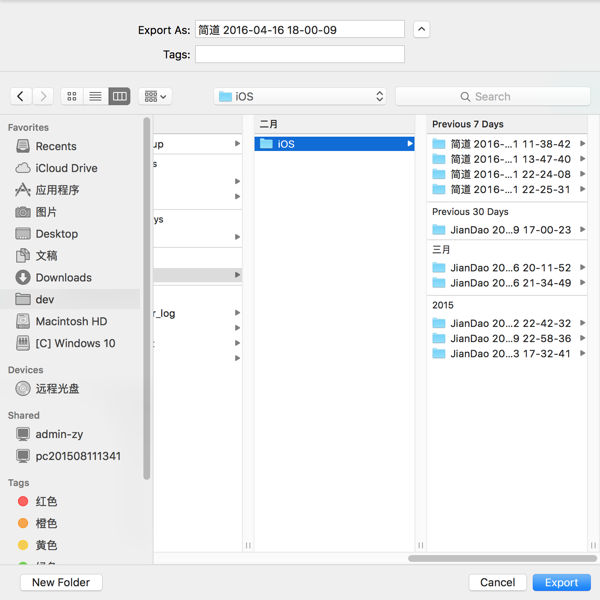Image resolution: width=600 pixels, height=600 pixels.
Task: Collapse the dialog with the chevron button
Action: click(x=421, y=29)
